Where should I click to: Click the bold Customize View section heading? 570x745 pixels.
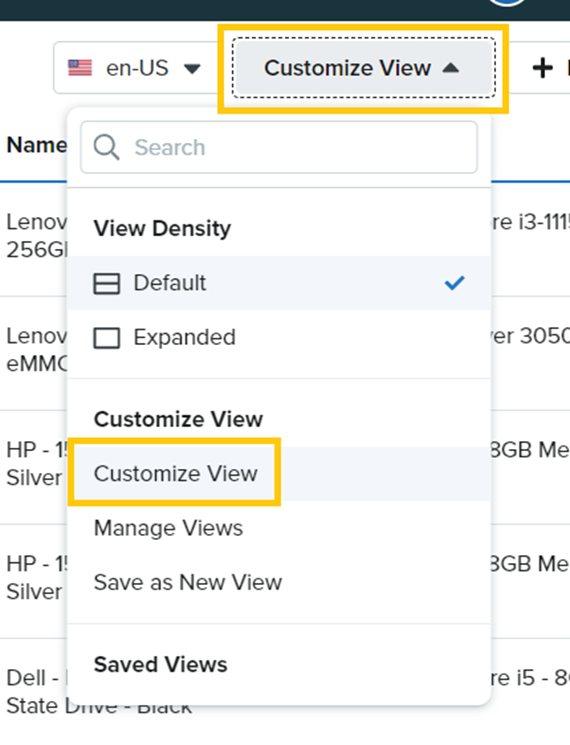178,419
